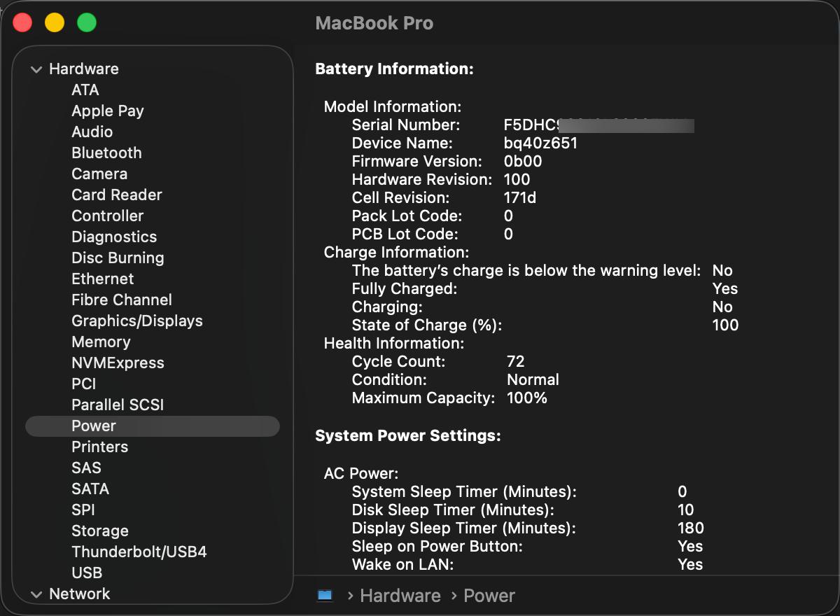Image resolution: width=840 pixels, height=616 pixels.
Task: Open the USB hardware category
Action: tap(87, 573)
